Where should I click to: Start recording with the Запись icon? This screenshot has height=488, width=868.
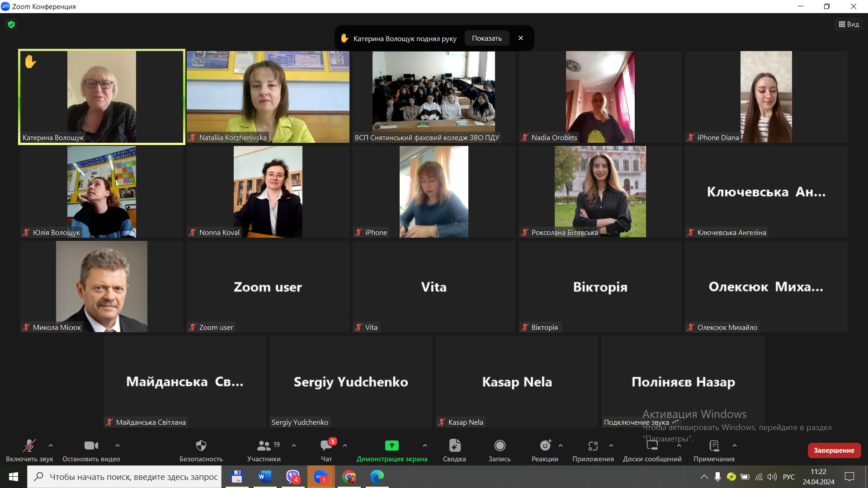pyautogui.click(x=500, y=446)
